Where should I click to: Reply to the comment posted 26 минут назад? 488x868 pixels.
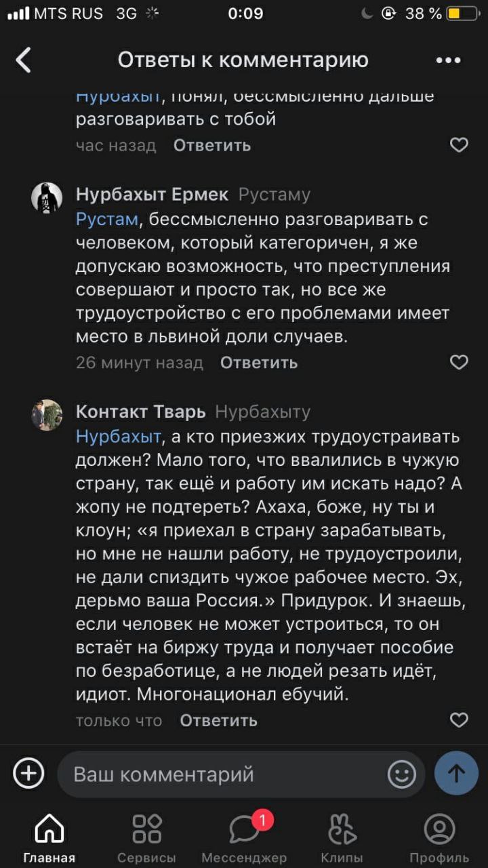pyautogui.click(x=259, y=363)
